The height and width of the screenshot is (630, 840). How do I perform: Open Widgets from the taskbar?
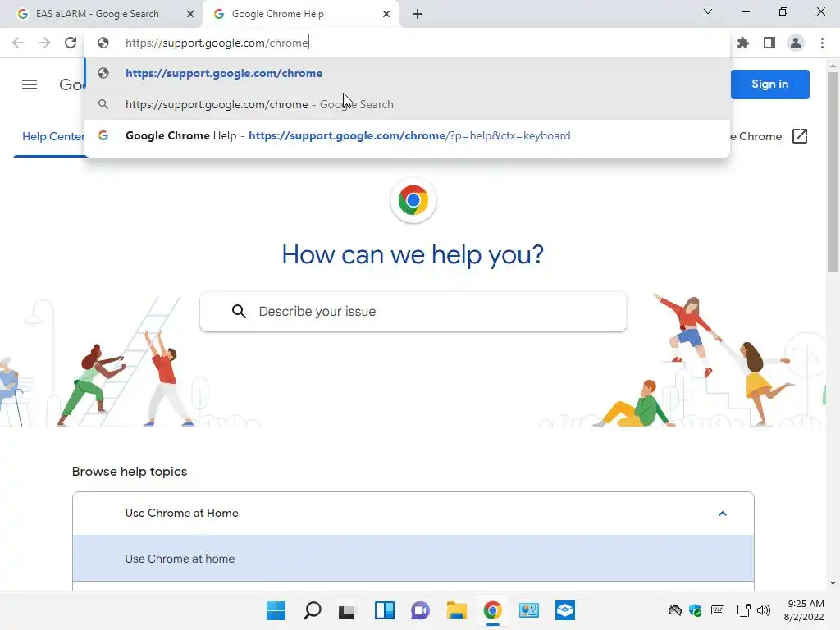click(384, 610)
